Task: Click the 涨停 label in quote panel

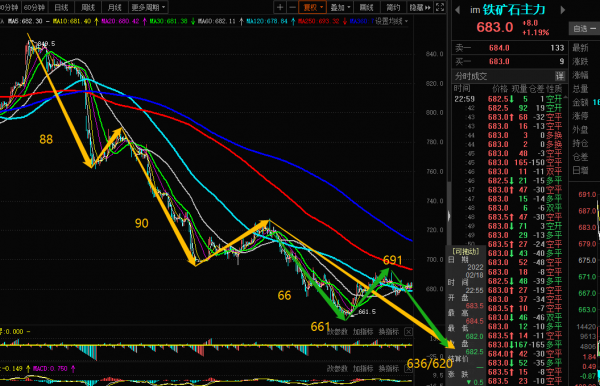Action: point(580,116)
